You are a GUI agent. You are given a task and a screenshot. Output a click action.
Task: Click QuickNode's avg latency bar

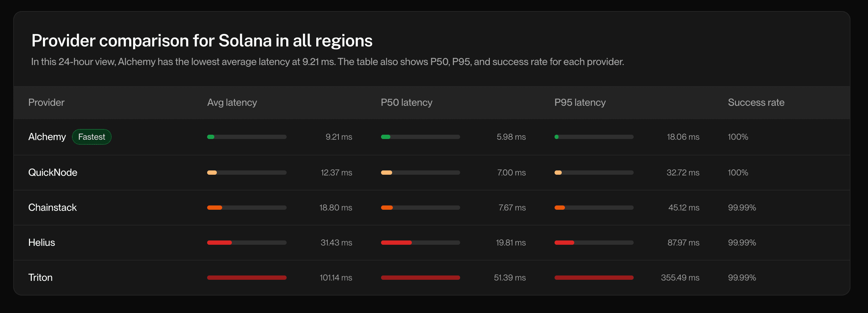[247, 173]
